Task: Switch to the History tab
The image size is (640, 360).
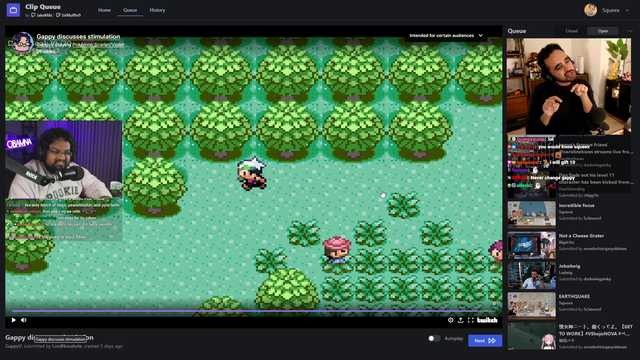Action: 157,10
